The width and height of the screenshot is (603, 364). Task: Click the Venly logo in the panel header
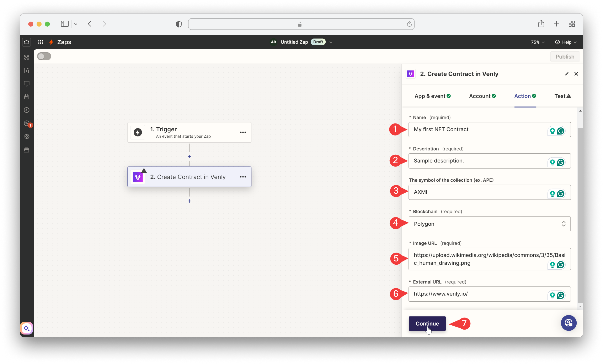tap(410, 74)
